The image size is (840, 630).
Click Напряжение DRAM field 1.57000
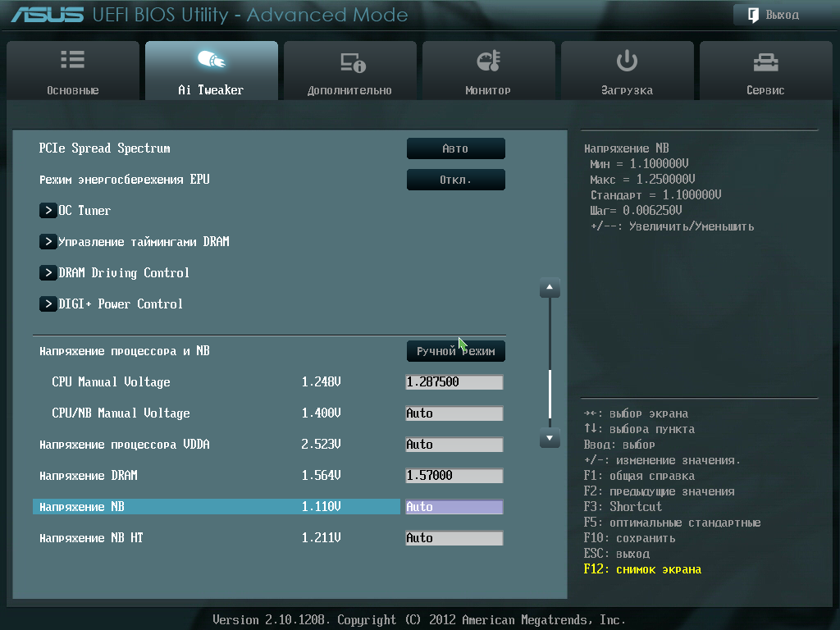pos(454,475)
